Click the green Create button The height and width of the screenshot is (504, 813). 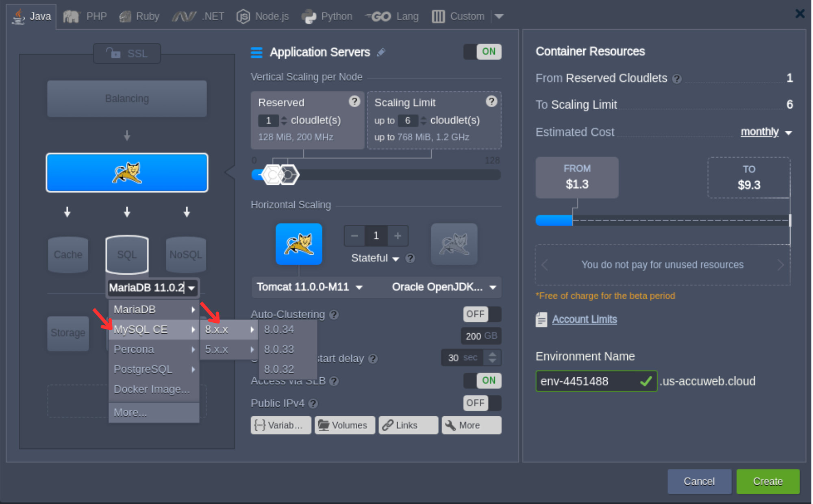[x=767, y=481]
